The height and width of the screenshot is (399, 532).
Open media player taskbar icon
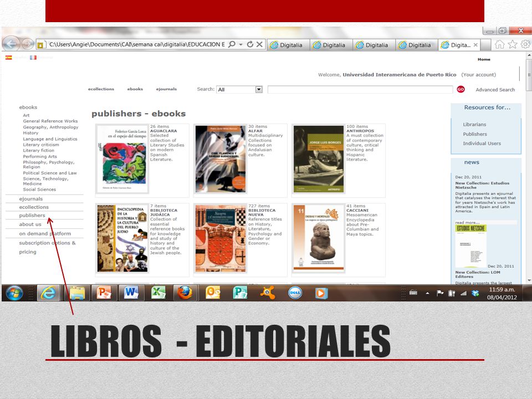click(x=321, y=293)
